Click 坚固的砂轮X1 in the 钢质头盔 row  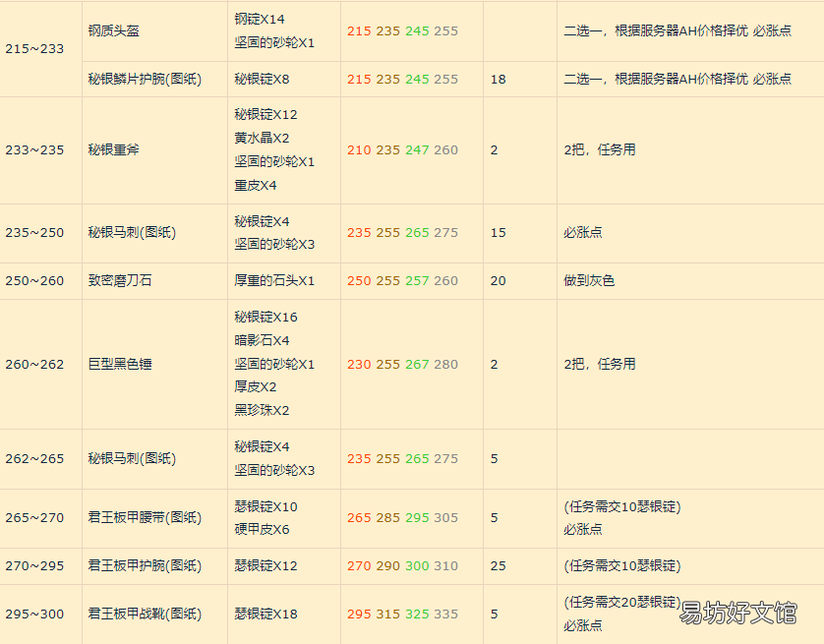click(x=274, y=42)
